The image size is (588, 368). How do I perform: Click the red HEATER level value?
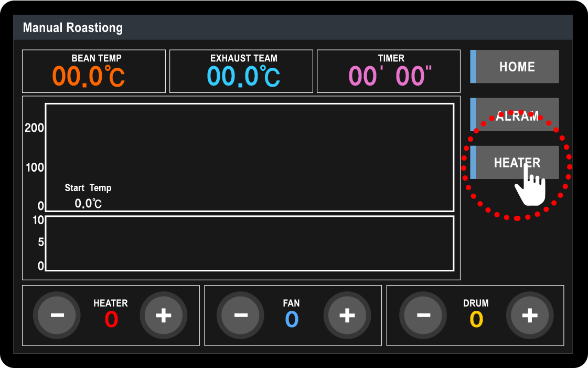[111, 320]
